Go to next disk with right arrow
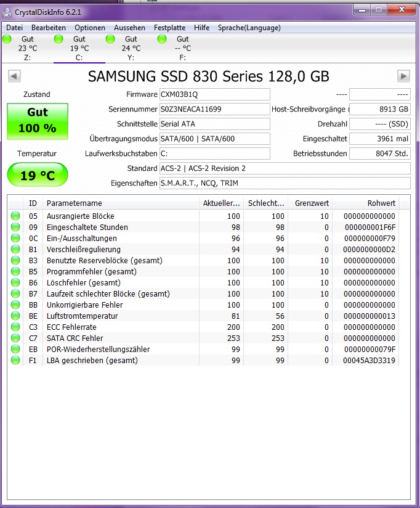420x508 pixels. tap(403, 76)
